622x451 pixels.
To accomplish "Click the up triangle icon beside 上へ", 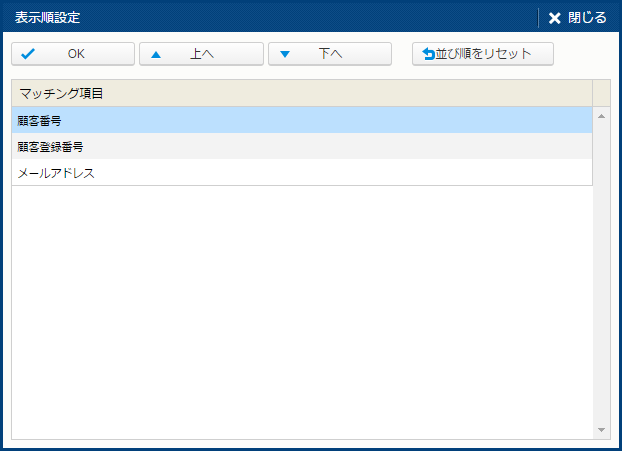I will click(x=156, y=54).
